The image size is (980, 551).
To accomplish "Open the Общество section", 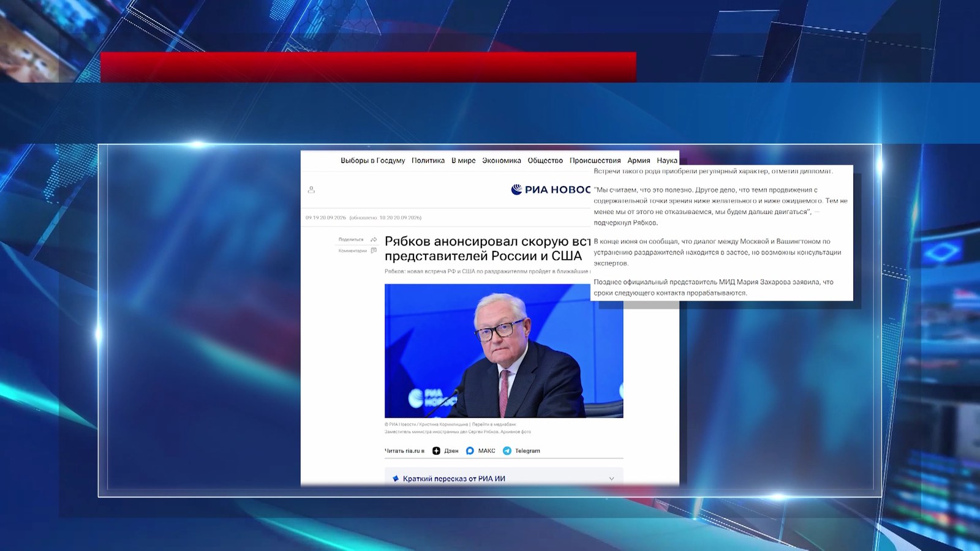I will [x=545, y=160].
